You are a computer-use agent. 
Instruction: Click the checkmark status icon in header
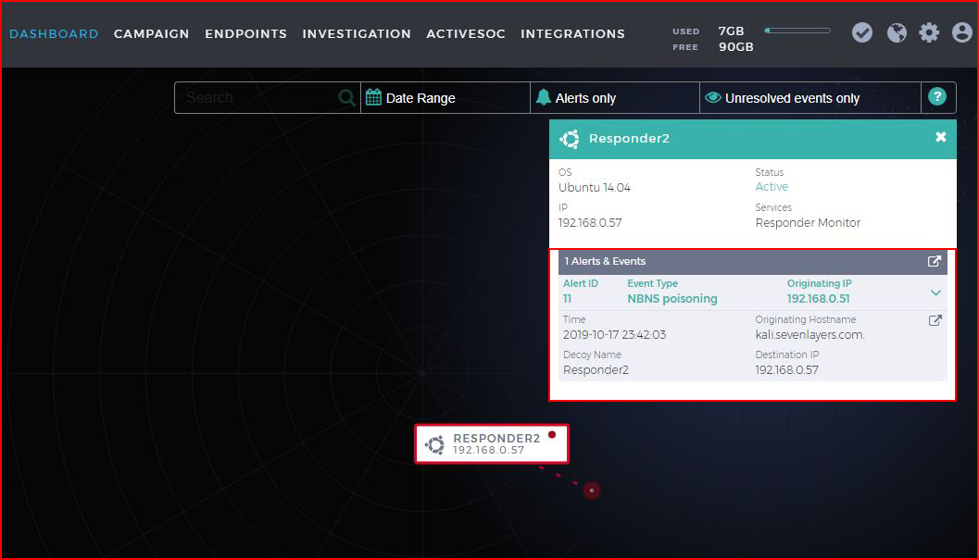pos(862,32)
